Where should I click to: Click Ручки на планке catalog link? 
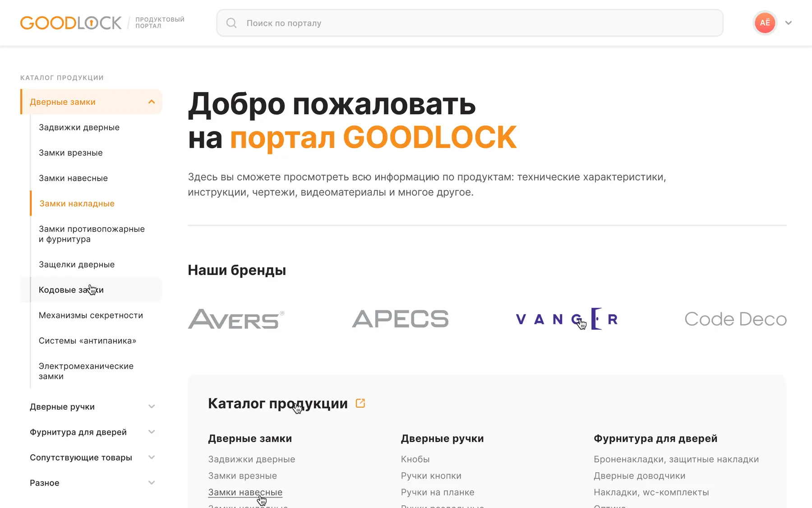(438, 492)
